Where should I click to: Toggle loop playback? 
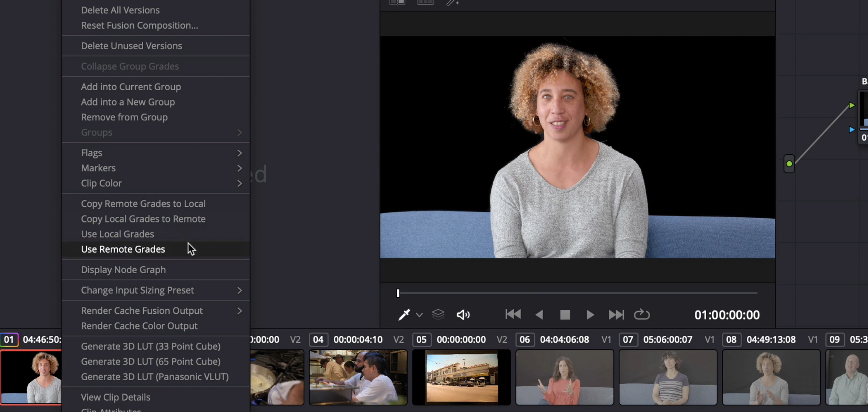click(642, 315)
